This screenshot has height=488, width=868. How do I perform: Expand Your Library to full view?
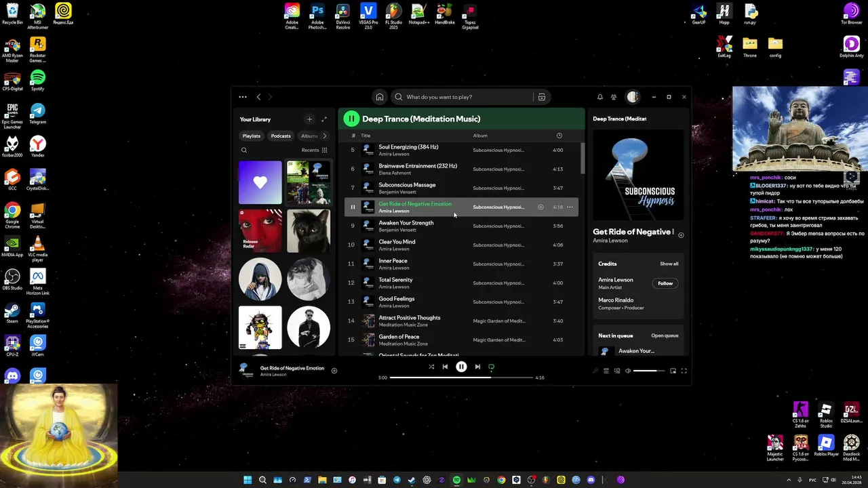pos(323,119)
